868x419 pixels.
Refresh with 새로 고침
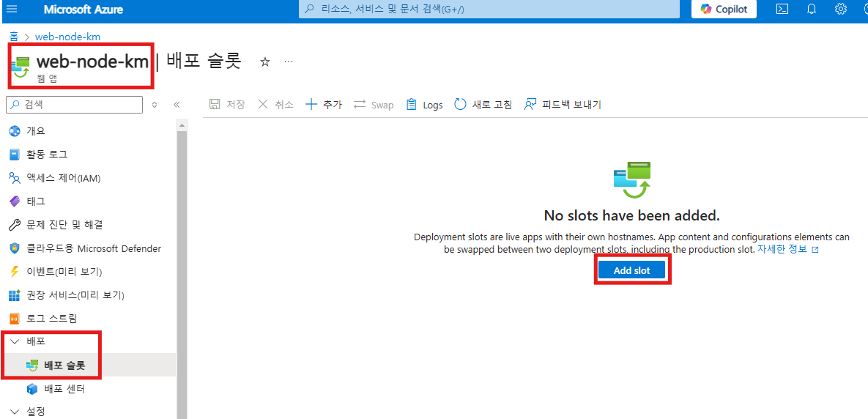pos(483,105)
